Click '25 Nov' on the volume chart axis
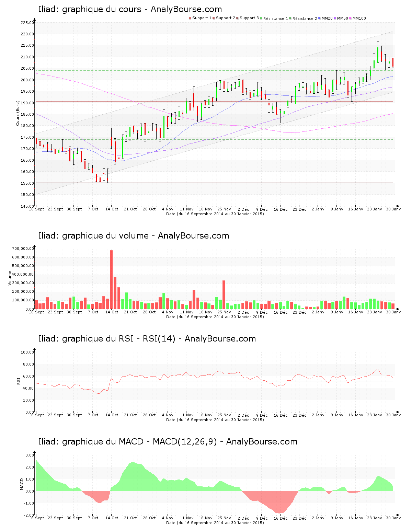This screenshot has height=532, width=412. click(224, 312)
